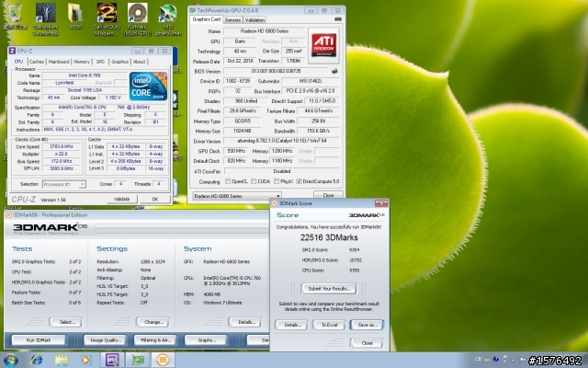Click the GPU Clock value in GPU-Z

tap(236, 151)
